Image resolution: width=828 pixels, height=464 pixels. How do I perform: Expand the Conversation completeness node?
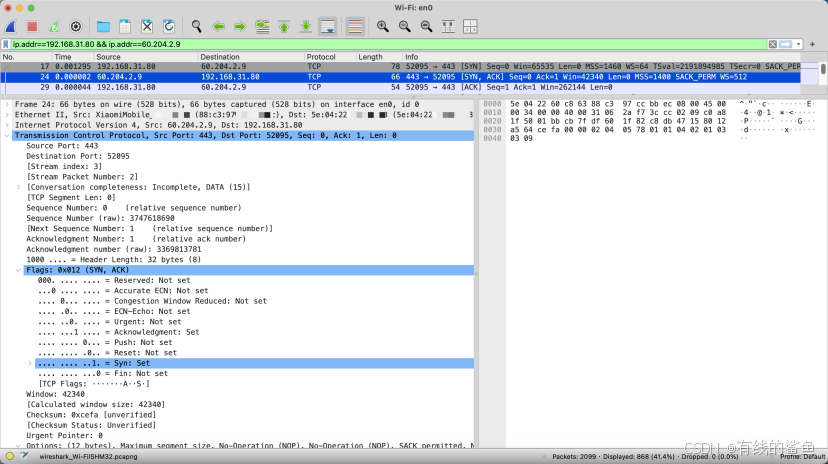[18, 187]
